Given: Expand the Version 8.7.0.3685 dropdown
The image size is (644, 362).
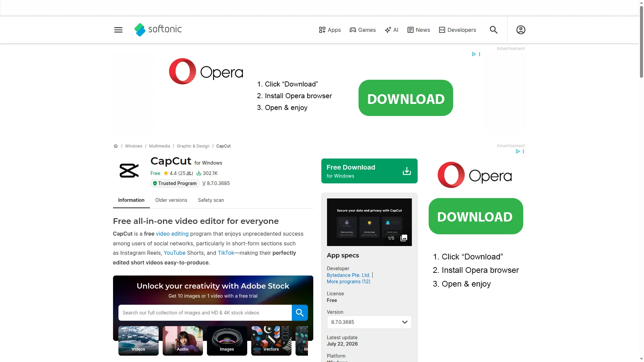Looking at the screenshot, I should point(369,322).
